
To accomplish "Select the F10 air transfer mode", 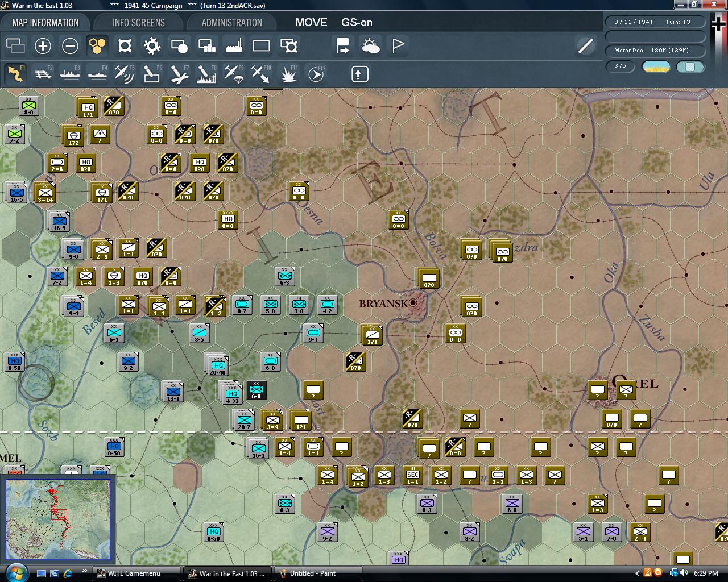I will (x=261, y=74).
